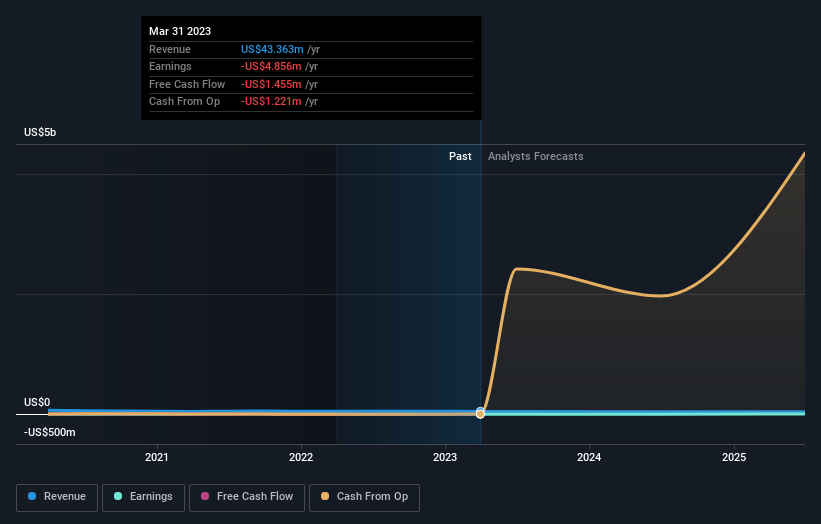Click the Mar 31 2023 data point marker

tap(480, 414)
